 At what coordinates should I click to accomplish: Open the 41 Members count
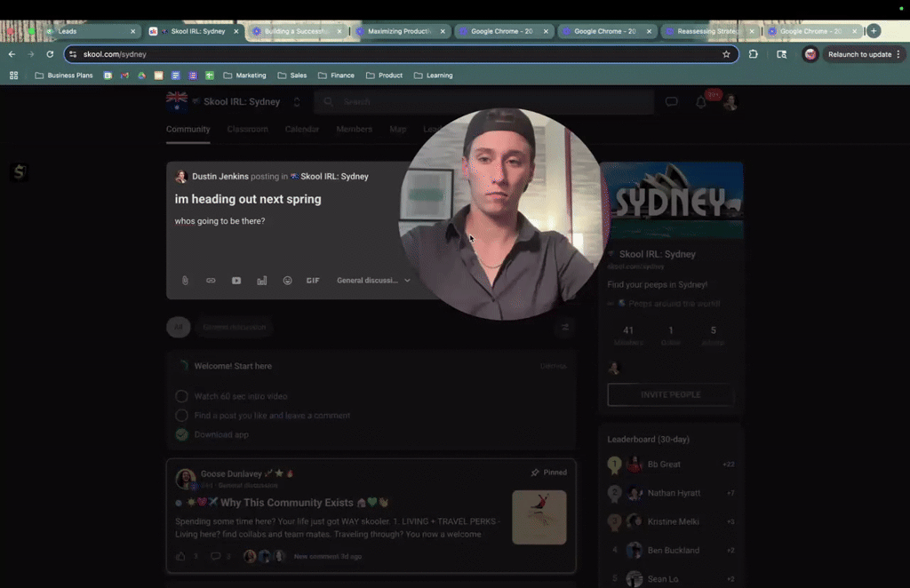[x=628, y=335]
